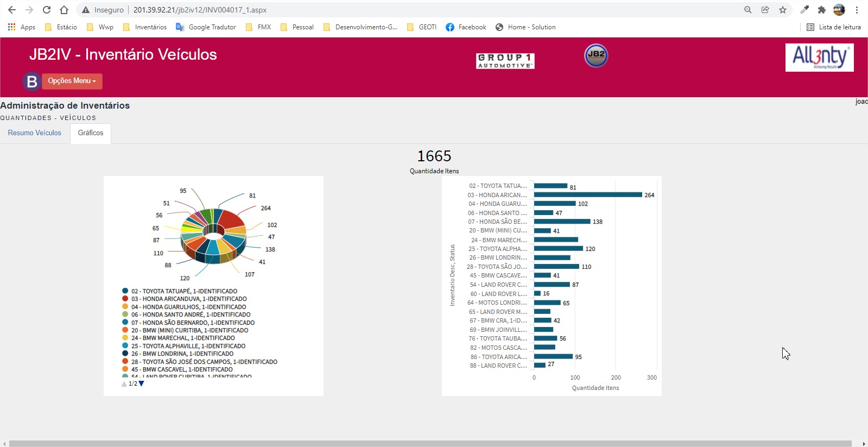
Task: Click the JB2 round logo
Action: (x=595, y=55)
